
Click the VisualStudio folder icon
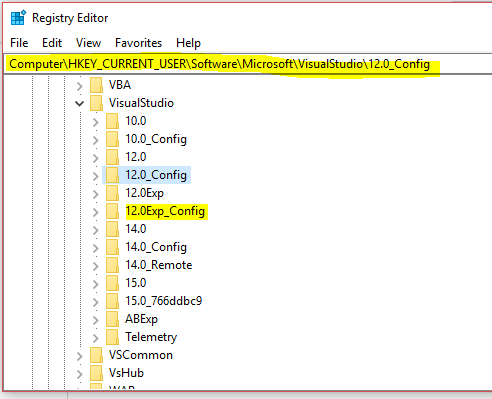[x=96, y=103]
